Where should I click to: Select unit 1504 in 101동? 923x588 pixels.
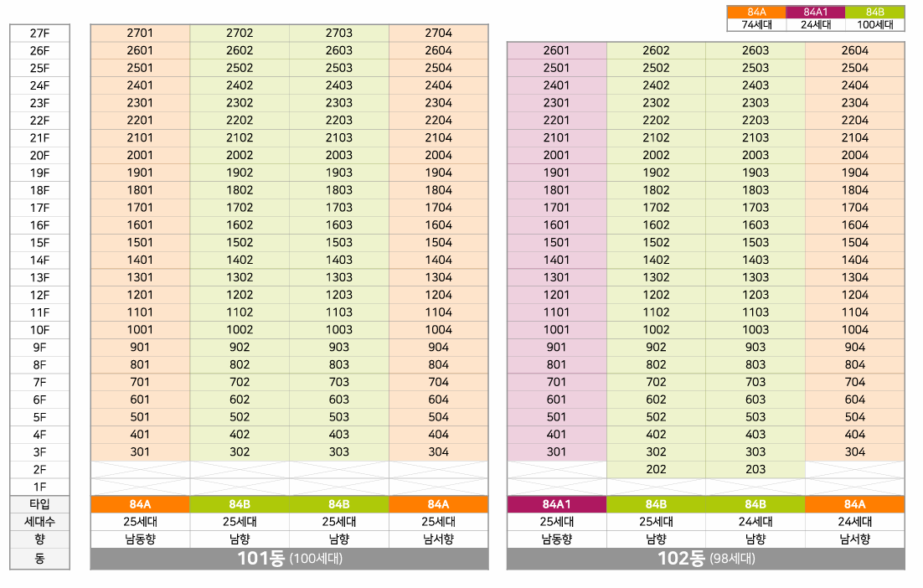point(439,243)
